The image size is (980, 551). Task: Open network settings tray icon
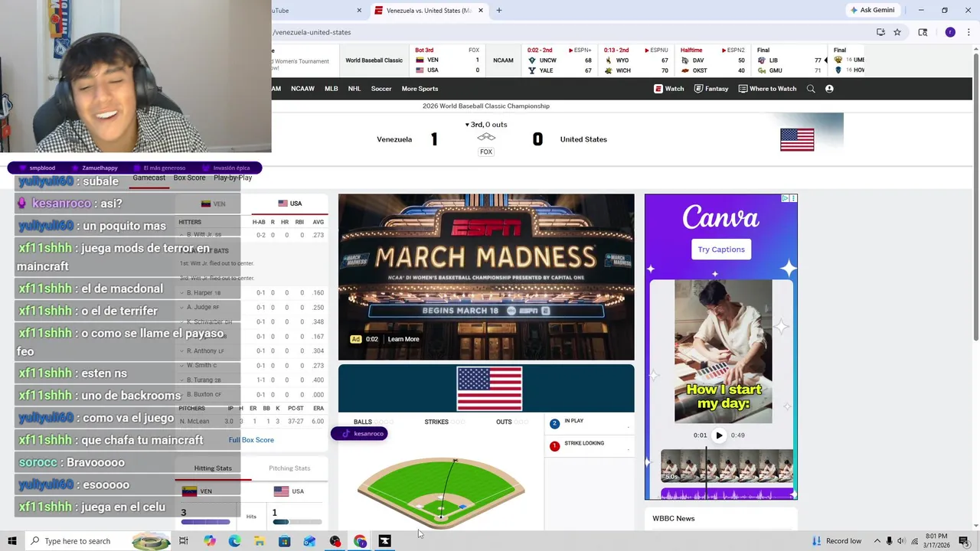tap(914, 541)
